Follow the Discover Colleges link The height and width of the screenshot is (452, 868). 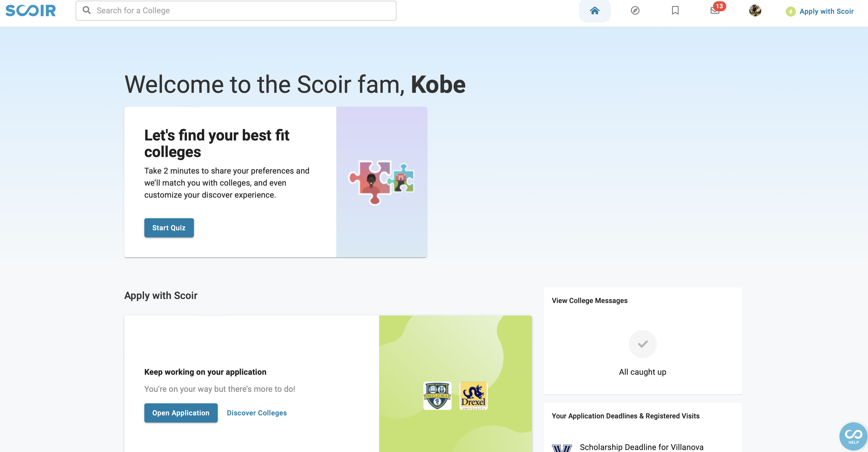(x=257, y=413)
